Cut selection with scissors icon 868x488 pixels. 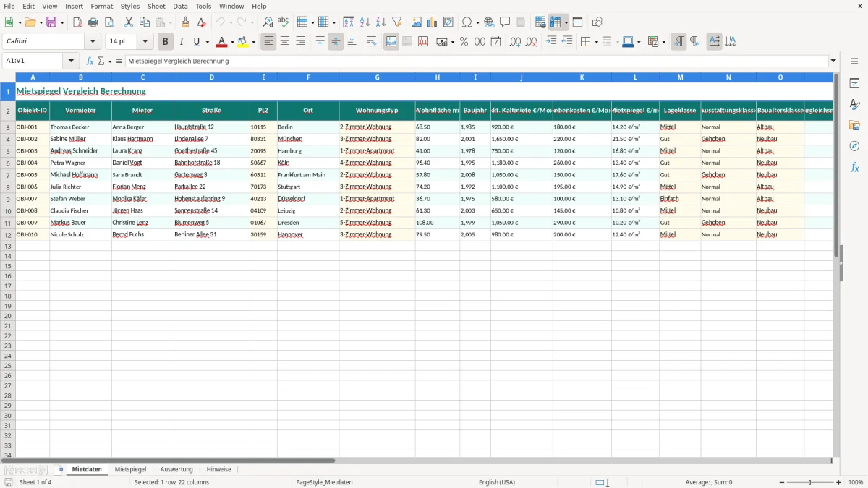coord(129,22)
